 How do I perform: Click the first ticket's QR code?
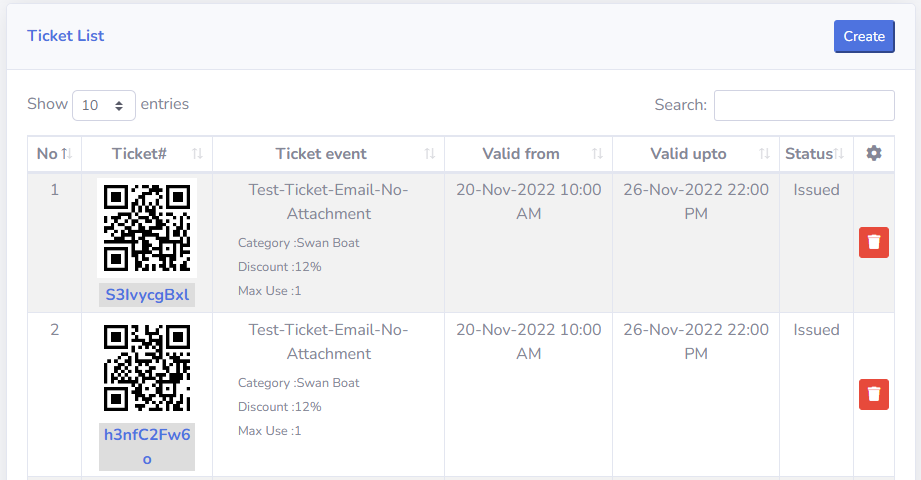point(147,229)
